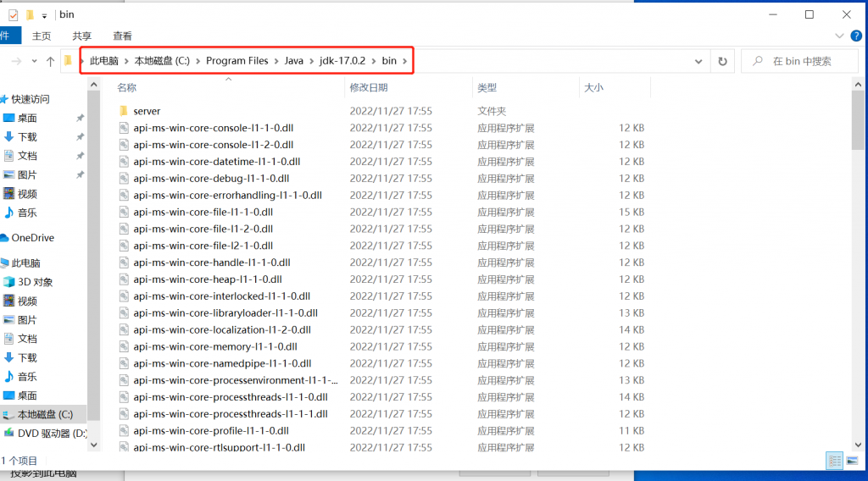The height and width of the screenshot is (481, 868).
Task: Select api-ms-win-core-datetime-l1-1-0.dll
Action: click(216, 162)
